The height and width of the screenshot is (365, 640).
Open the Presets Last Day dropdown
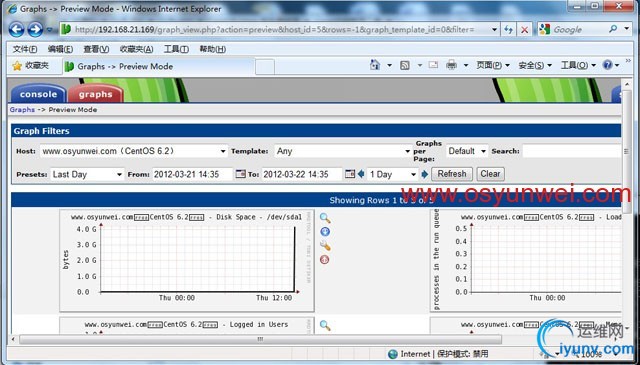(x=87, y=175)
